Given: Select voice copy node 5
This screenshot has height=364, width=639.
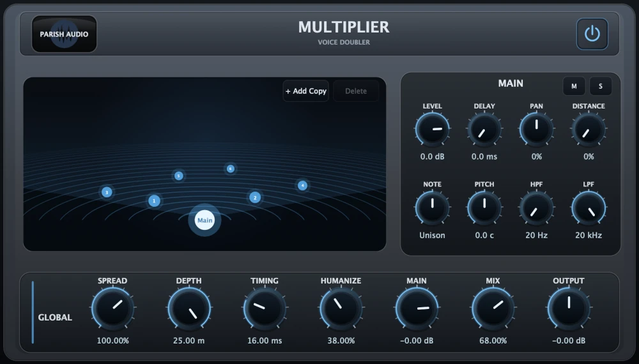Looking at the screenshot, I should pyautogui.click(x=178, y=176).
